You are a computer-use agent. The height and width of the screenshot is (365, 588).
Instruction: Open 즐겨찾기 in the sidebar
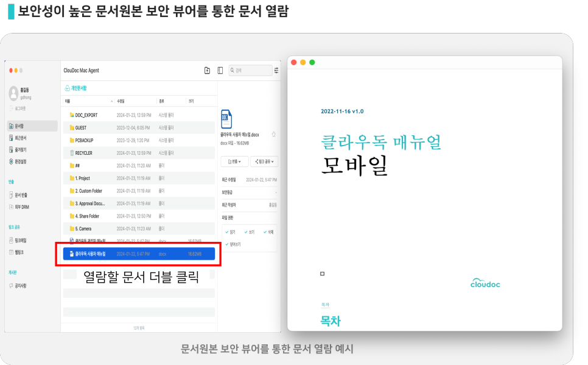pos(18,149)
